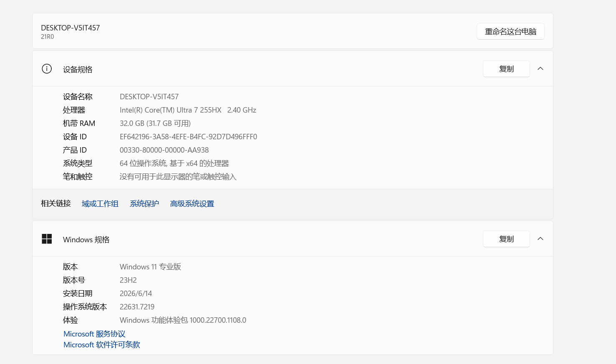Collapse the 设备规格 section chevron
The height and width of the screenshot is (364, 616).
click(x=541, y=69)
